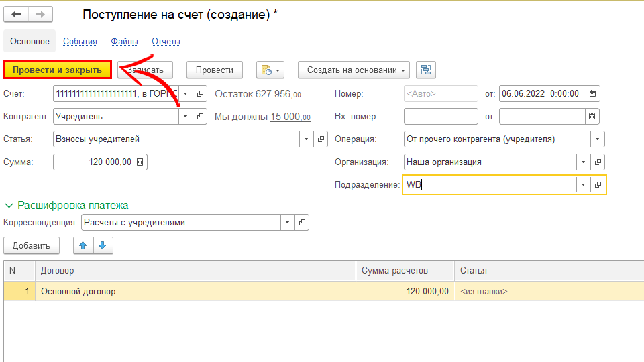This screenshot has height=362, width=644.
Task: Expand the Операция dropdown list
Action: (597, 139)
